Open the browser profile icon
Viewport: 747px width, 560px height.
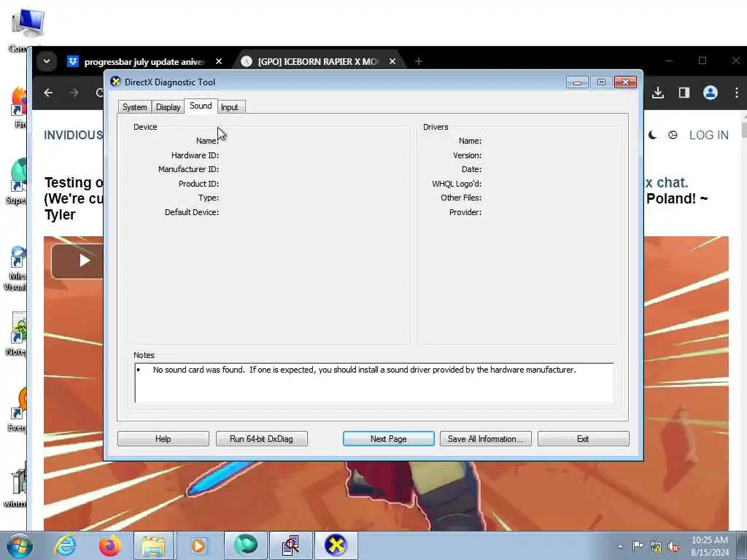711,93
